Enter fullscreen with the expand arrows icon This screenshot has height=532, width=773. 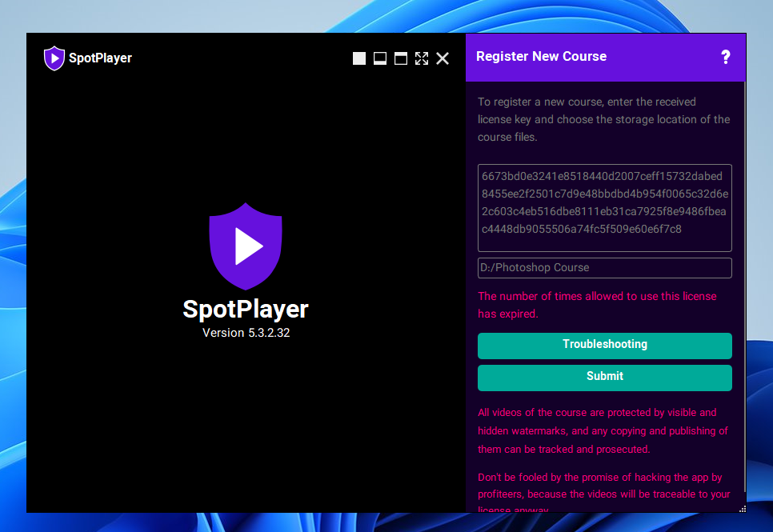(422, 58)
